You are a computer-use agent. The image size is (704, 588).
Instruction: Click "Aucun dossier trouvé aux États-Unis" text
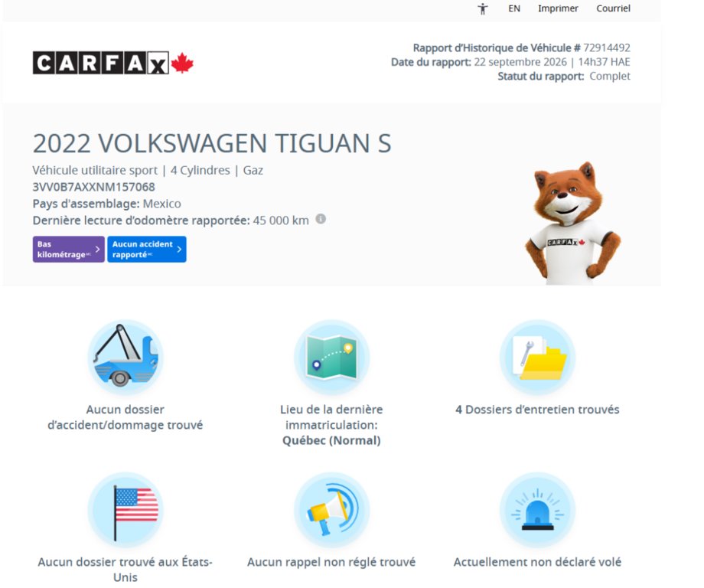click(125, 570)
